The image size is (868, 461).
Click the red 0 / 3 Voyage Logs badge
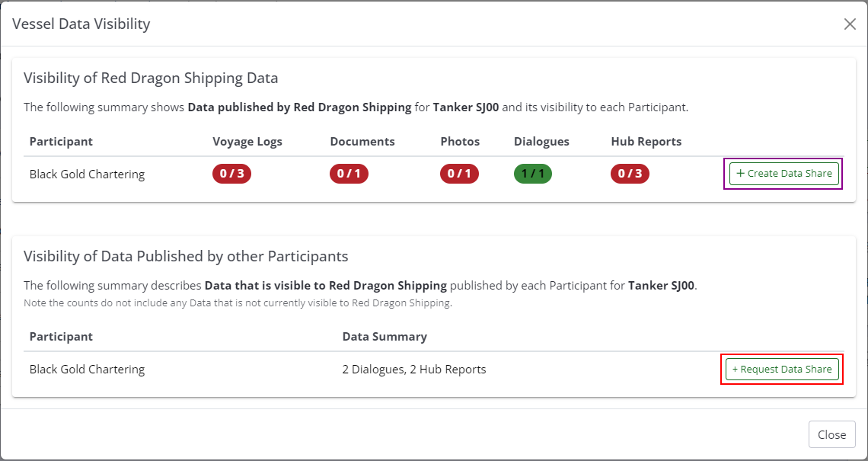click(231, 174)
